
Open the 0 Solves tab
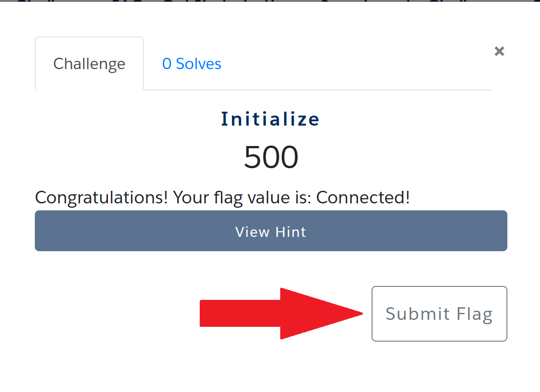pos(191,64)
